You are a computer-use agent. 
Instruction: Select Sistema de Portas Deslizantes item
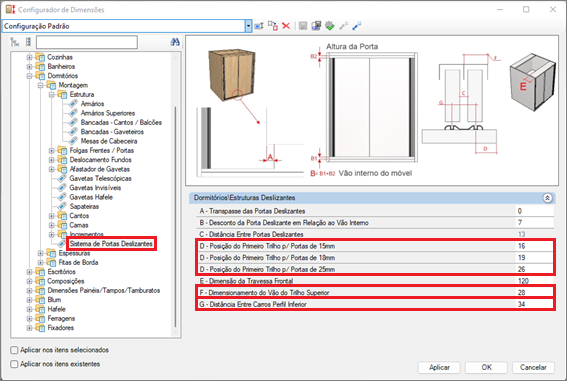click(x=111, y=244)
